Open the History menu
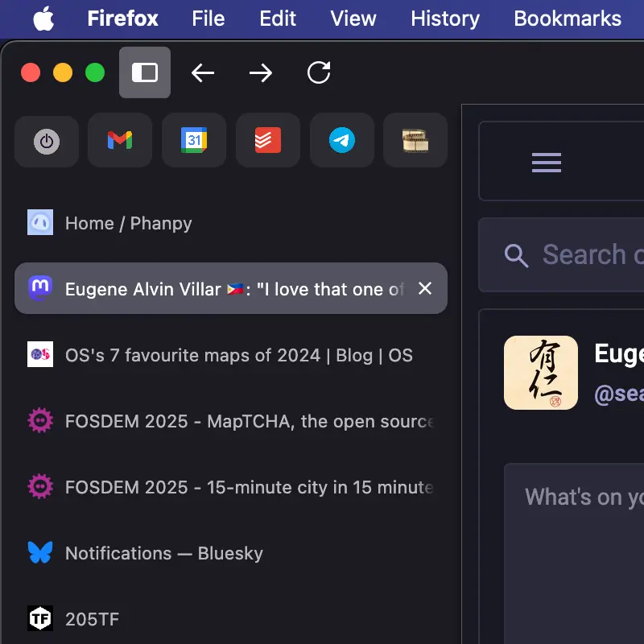 (444, 19)
